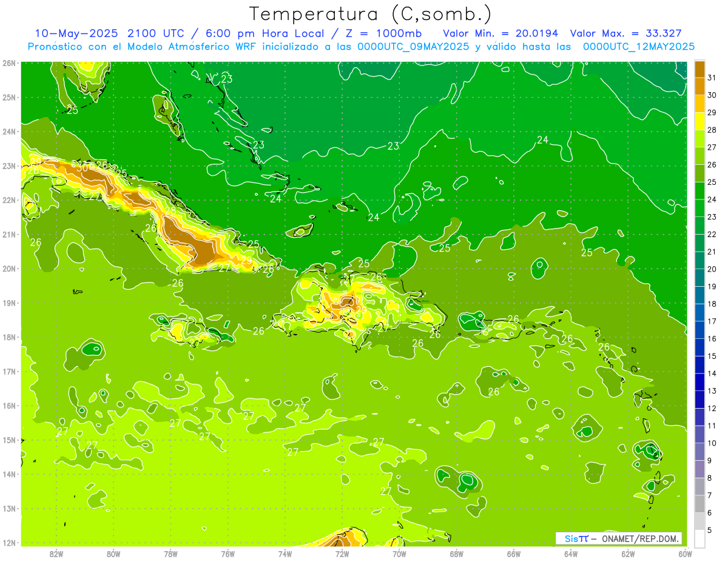Click the 20 tick label on color scale

pyautogui.click(x=712, y=269)
